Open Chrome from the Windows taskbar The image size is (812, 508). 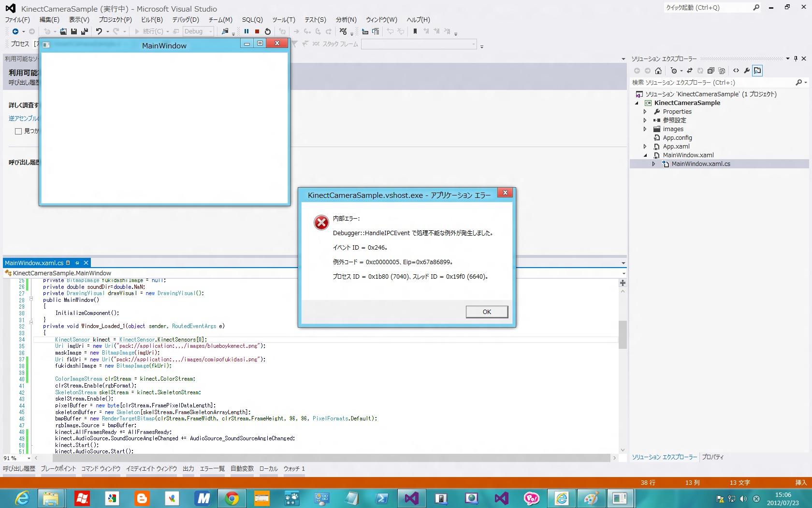232,498
